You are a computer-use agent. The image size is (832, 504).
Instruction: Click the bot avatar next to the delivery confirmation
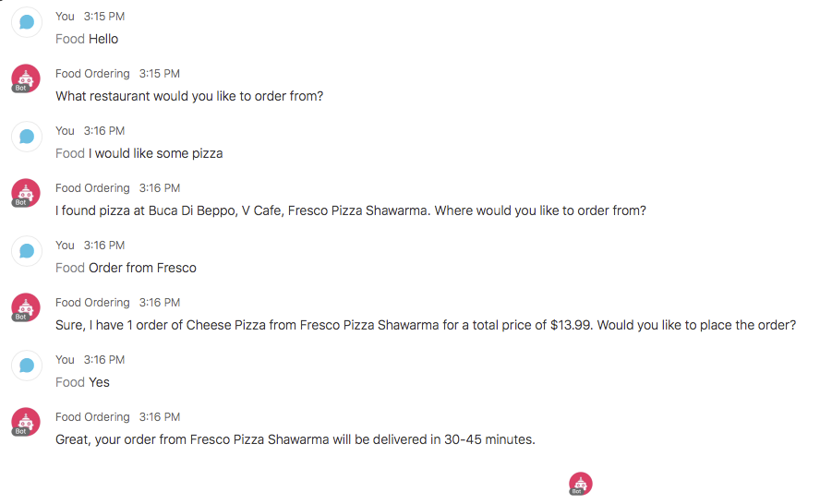point(26,422)
